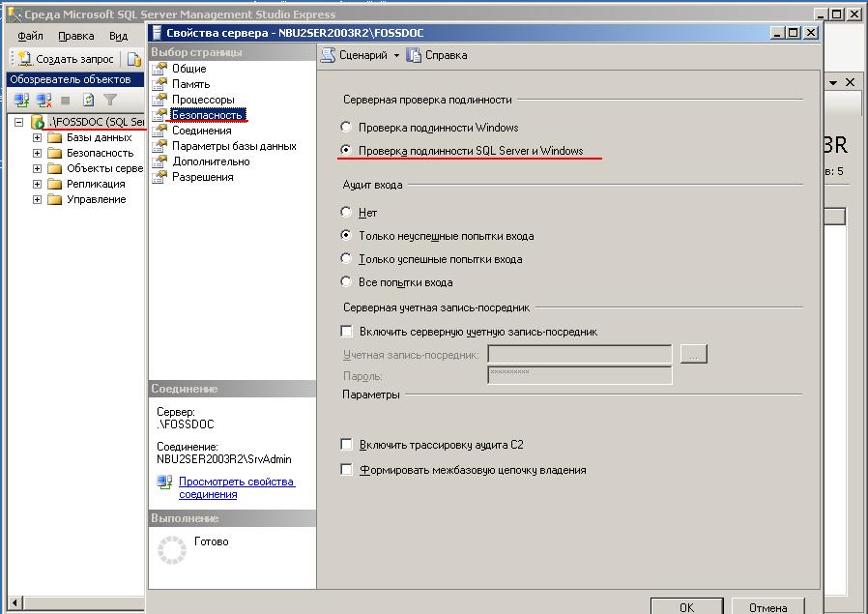Image resolution: width=868 pixels, height=614 pixels.
Task: Select the Безопасность page in dialog list
Action: coord(207,115)
